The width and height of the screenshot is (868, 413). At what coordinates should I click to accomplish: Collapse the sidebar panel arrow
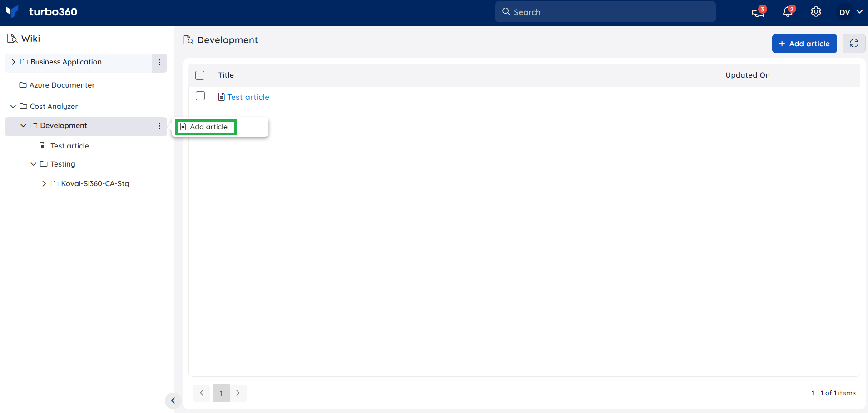173,401
